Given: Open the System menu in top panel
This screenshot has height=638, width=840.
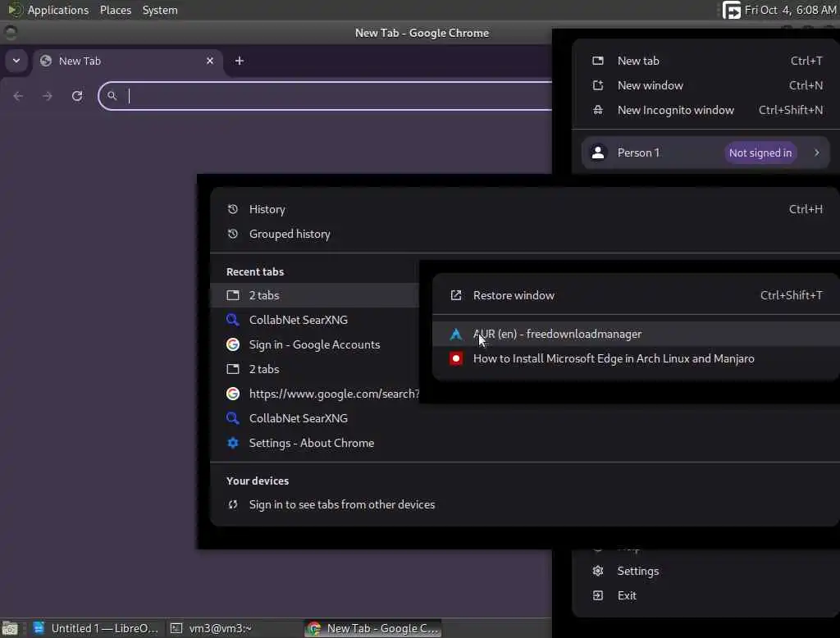Looking at the screenshot, I should (160, 10).
